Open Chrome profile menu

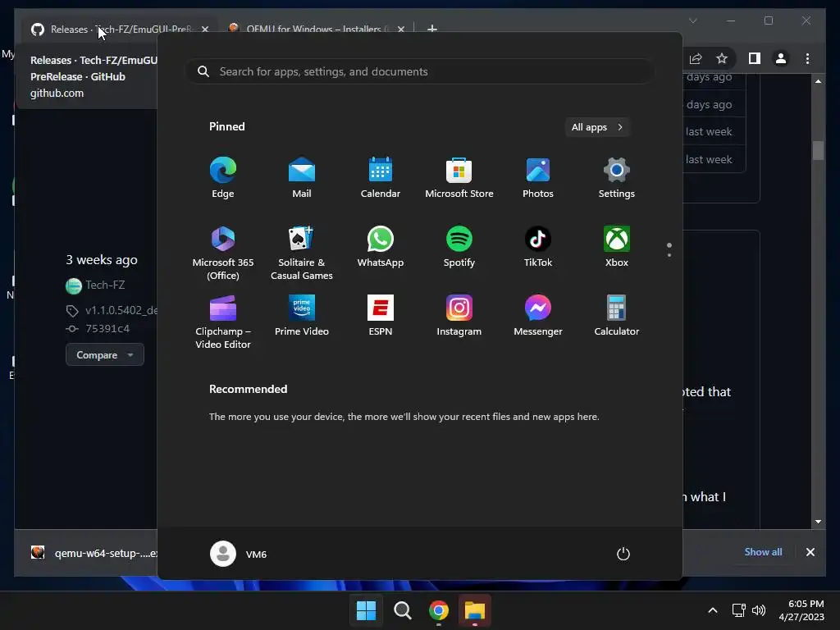[x=781, y=58]
